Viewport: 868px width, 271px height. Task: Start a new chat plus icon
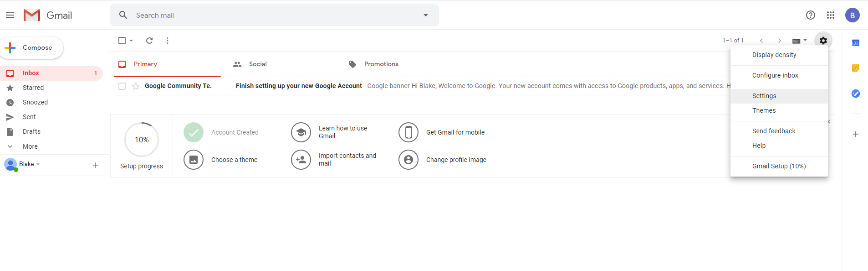pyautogui.click(x=96, y=165)
